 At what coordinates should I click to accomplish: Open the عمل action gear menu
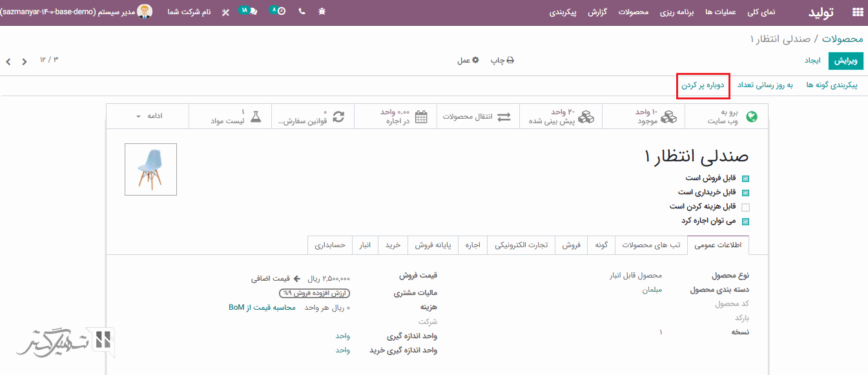(x=468, y=60)
